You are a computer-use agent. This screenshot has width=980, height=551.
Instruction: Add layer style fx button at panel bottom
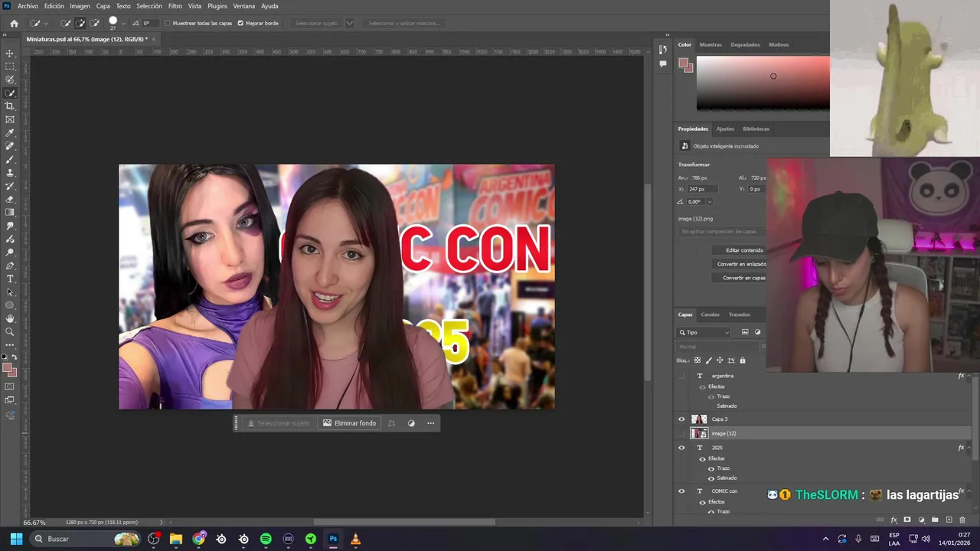coord(893,520)
